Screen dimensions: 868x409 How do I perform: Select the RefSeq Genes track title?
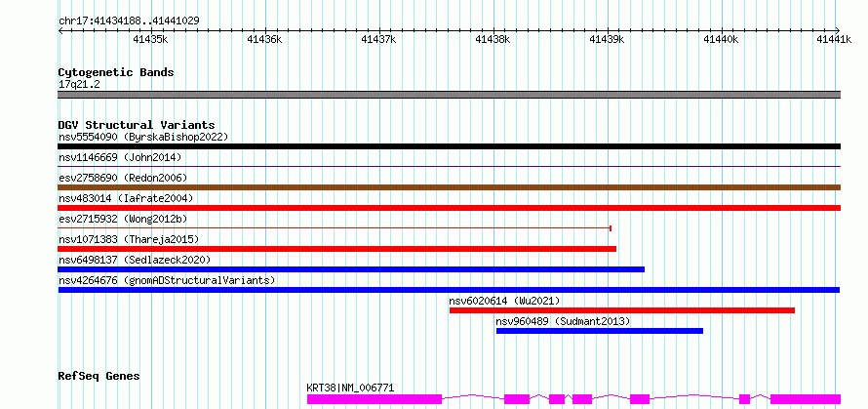pyautogui.click(x=99, y=377)
